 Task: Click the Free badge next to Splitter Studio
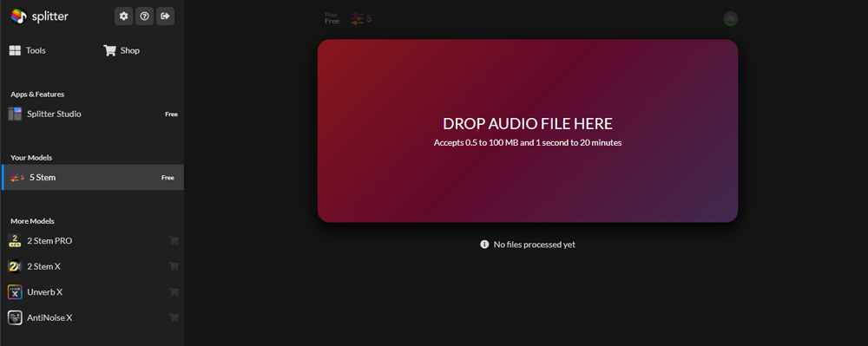click(x=171, y=114)
